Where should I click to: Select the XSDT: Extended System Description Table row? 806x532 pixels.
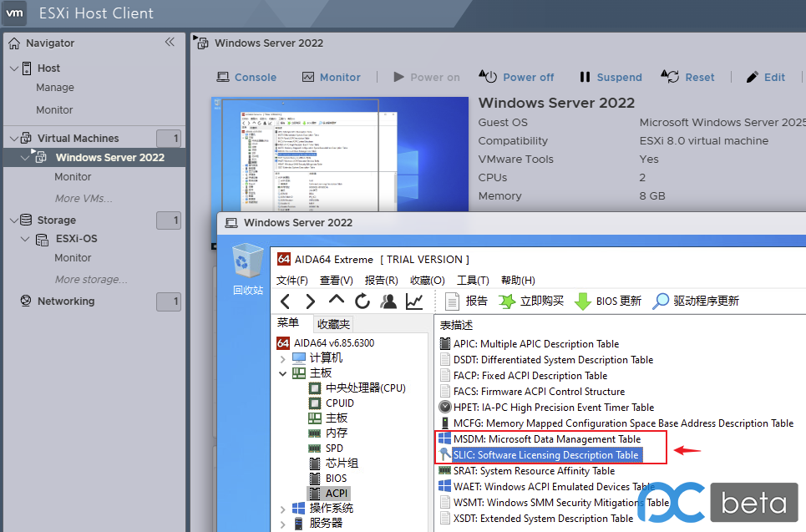pyautogui.click(x=537, y=519)
